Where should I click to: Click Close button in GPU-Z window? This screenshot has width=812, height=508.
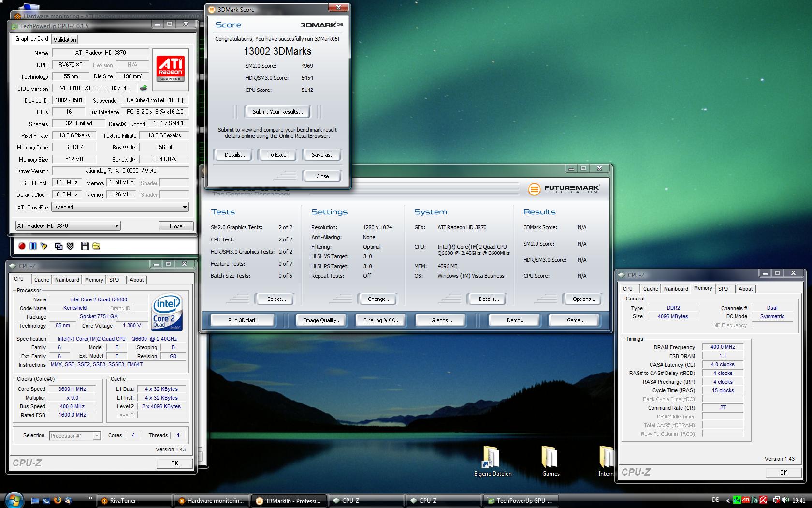[x=176, y=226]
